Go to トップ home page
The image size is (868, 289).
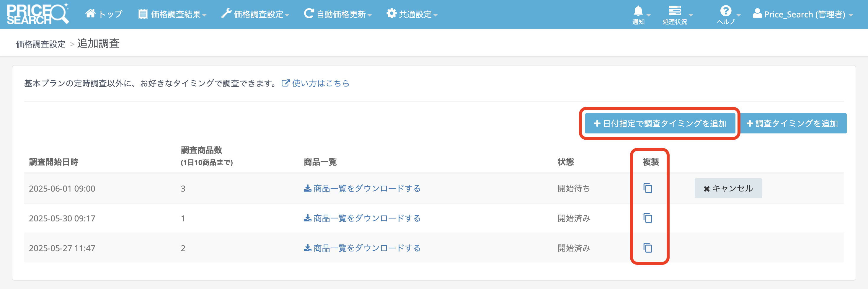pyautogui.click(x=104, y=14)
